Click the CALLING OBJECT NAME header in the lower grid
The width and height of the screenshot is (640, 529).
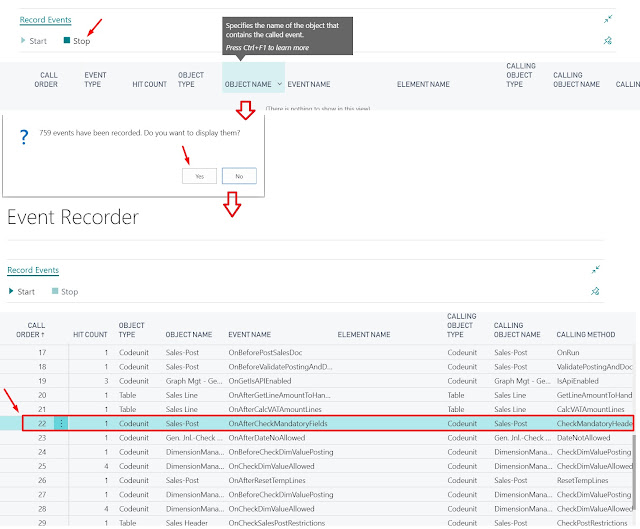click(x=517, y=330)
